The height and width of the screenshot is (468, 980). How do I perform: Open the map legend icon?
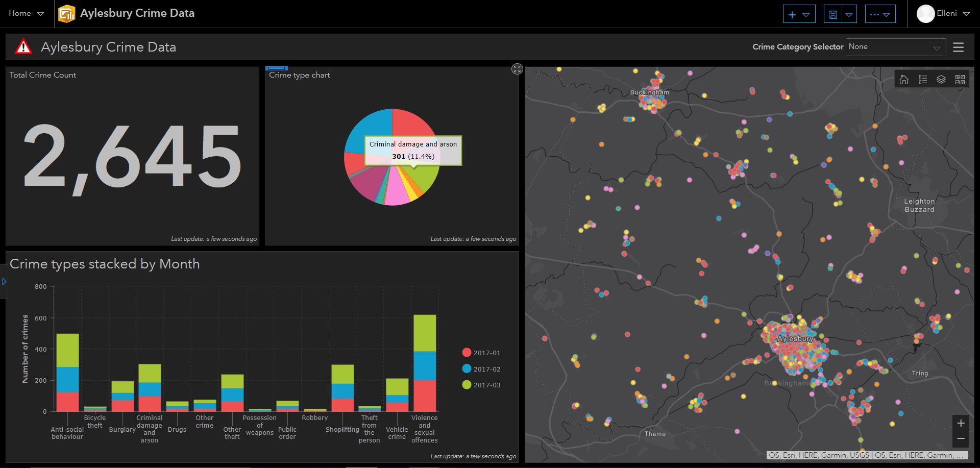coord(922,80)
